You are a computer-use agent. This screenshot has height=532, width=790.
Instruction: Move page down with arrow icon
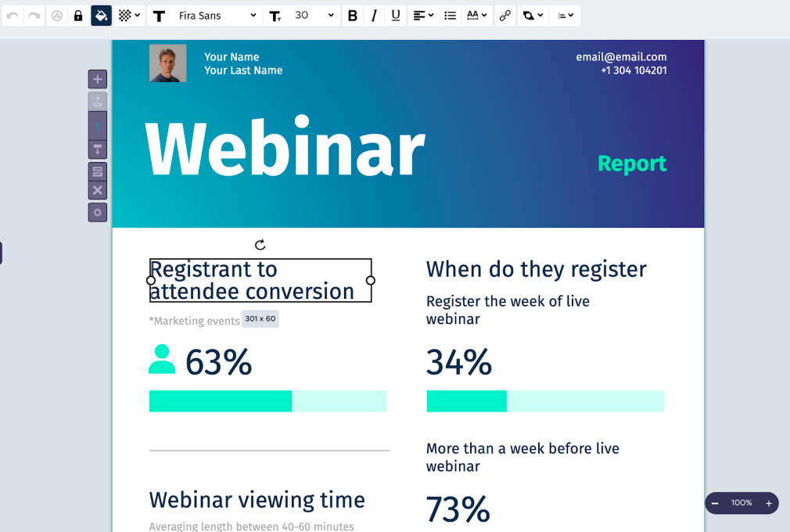click(x=98, y=149)
